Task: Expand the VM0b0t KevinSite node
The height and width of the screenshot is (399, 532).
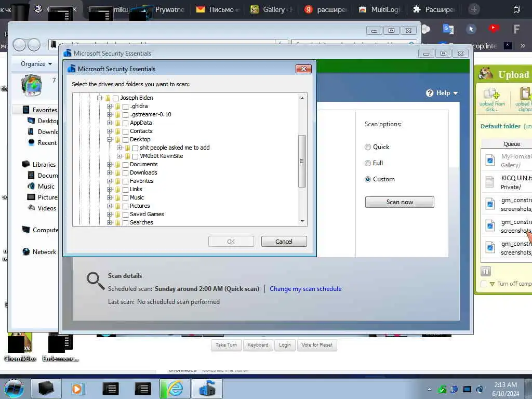Action: click(x=119, y=156)
